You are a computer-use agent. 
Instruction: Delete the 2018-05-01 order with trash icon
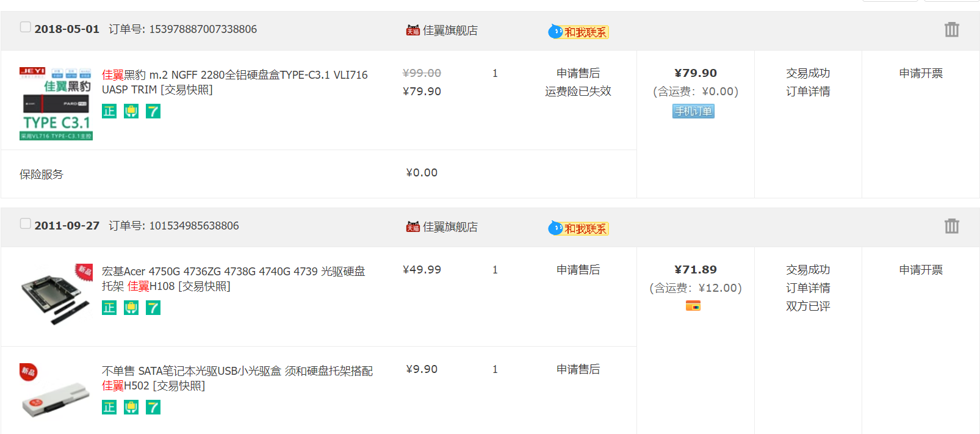(951, 29)
